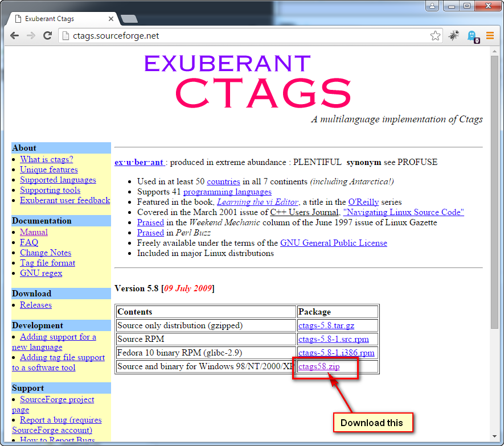Open the Unique features link

(49, 170)
